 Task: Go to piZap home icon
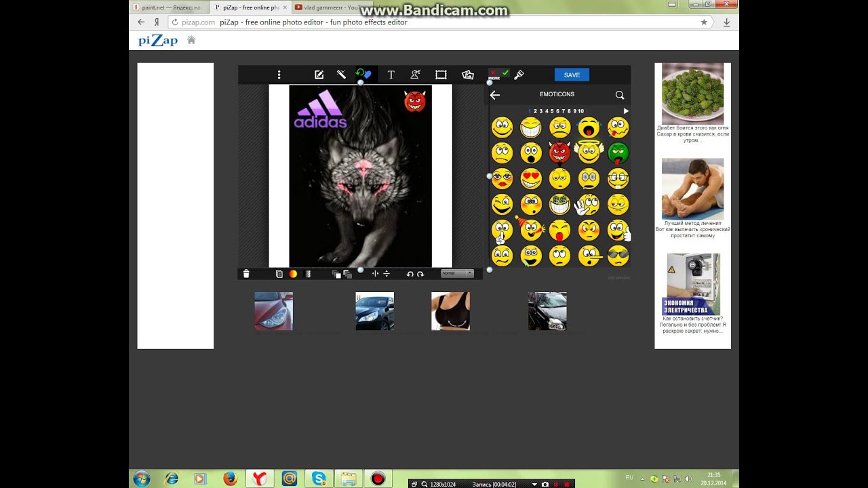[x=191, y=40]
